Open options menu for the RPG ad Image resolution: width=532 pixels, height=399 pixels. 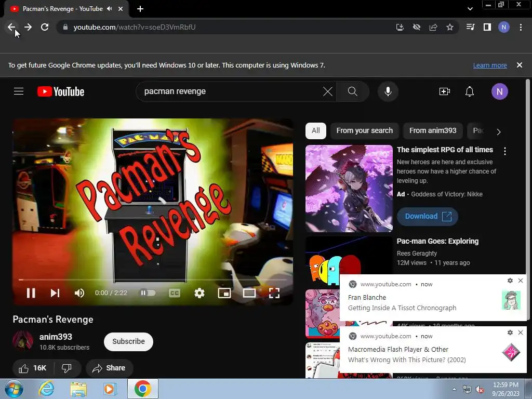(505, 151)
